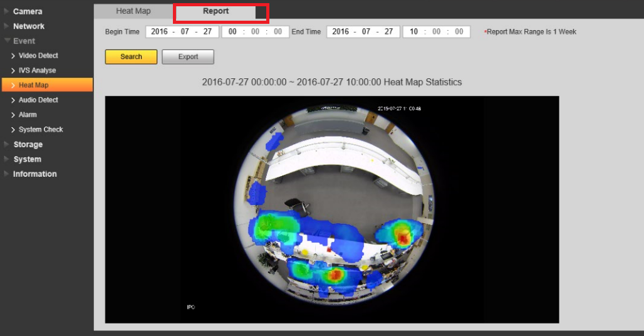Open the Alarm settings item
The image size is (644, 336).
(28, 115)
